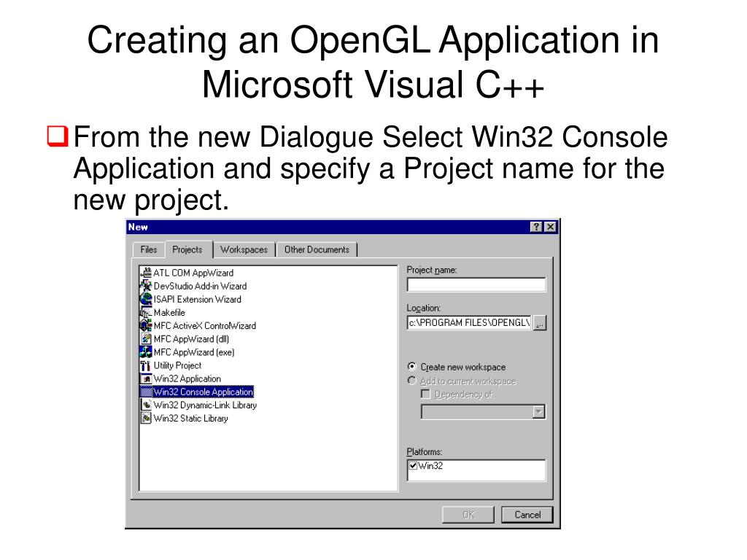Viewport: 747px width, 560px height.
Task: Choose the ISAPI Extension Wizard icon
Action: pyautogui.click(x=146, y=299)
